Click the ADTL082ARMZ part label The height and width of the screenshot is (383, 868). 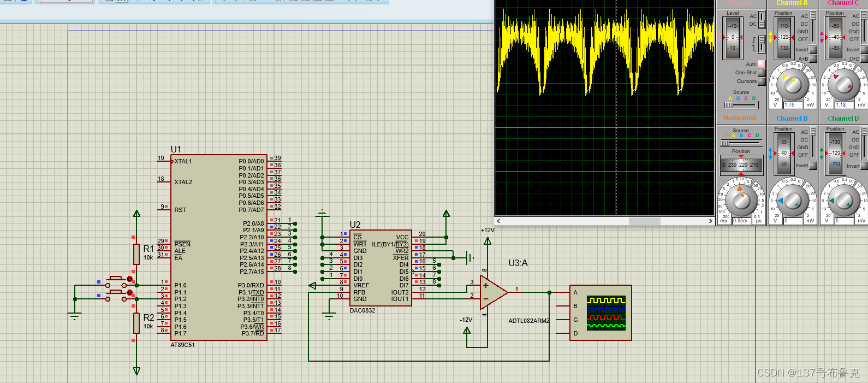point(529,321)
